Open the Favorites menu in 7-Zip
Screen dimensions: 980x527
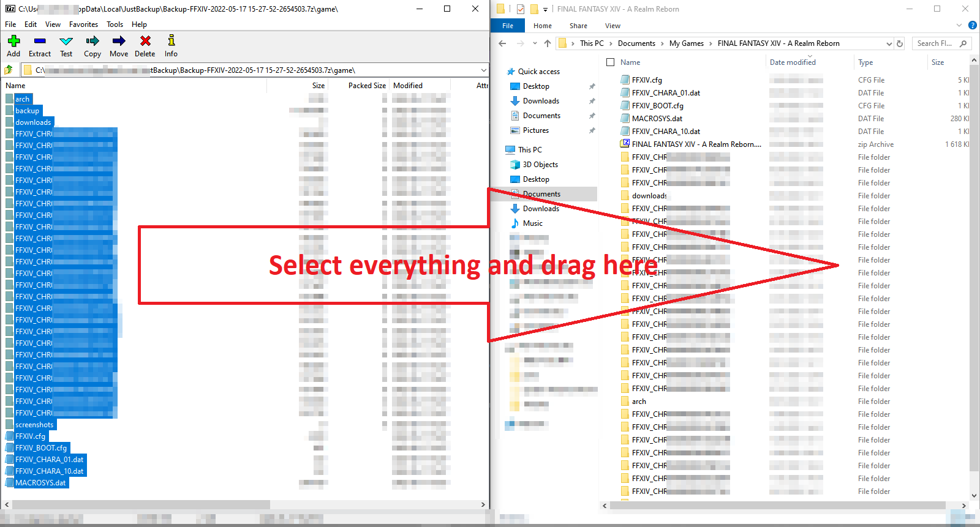(x=83, y=24)
